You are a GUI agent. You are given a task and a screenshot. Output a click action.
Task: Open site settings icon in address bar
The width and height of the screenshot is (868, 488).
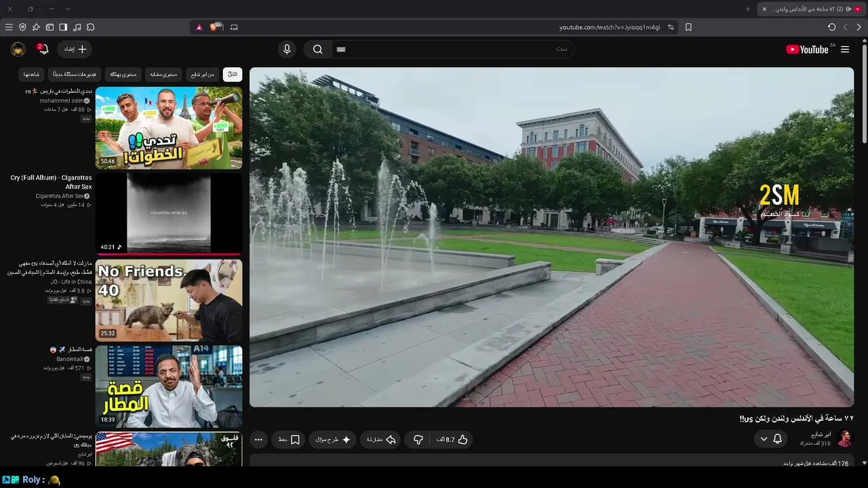tap(671, 27)
